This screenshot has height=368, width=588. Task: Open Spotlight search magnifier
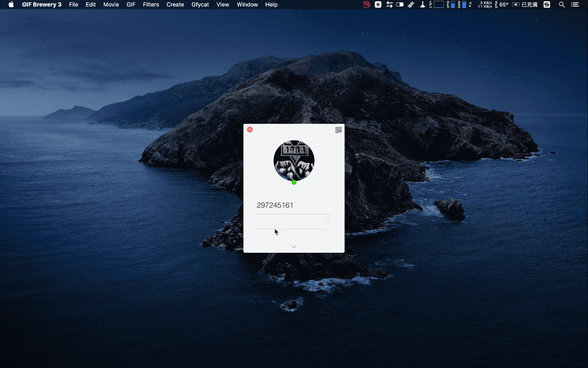point(562,4)
